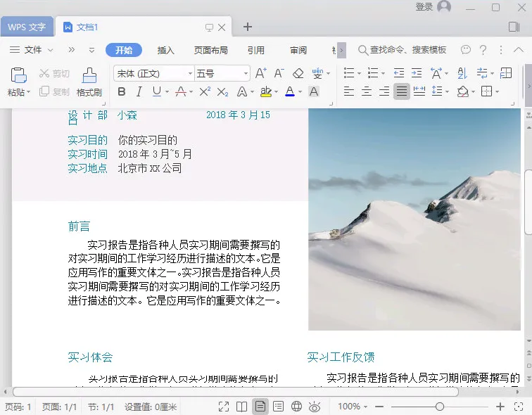Open help question mark icon
532x415 pixels.
pos(483,50)
